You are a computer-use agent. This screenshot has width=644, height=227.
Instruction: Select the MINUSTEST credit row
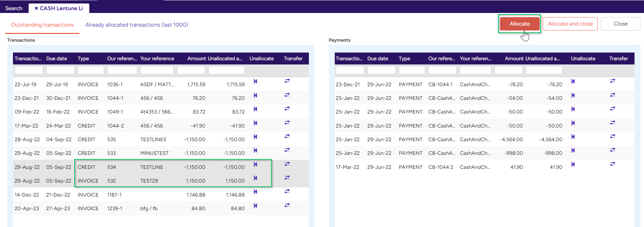point(161,153)
